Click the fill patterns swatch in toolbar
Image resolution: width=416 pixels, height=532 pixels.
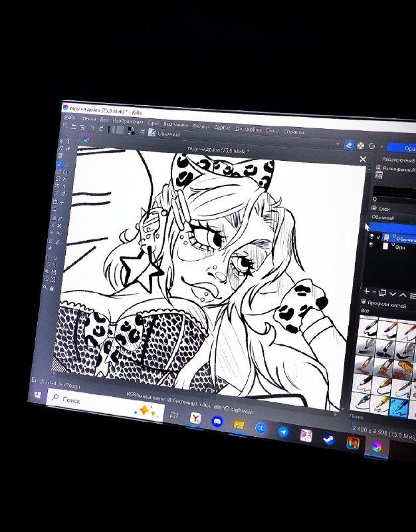[x=120, y=130]
